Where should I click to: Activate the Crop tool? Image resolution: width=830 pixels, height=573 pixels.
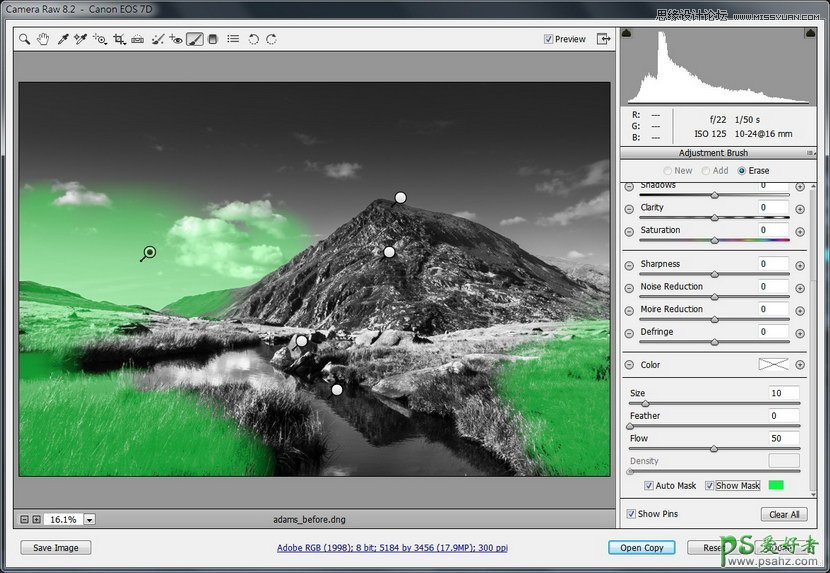click(x=119, y=40)
